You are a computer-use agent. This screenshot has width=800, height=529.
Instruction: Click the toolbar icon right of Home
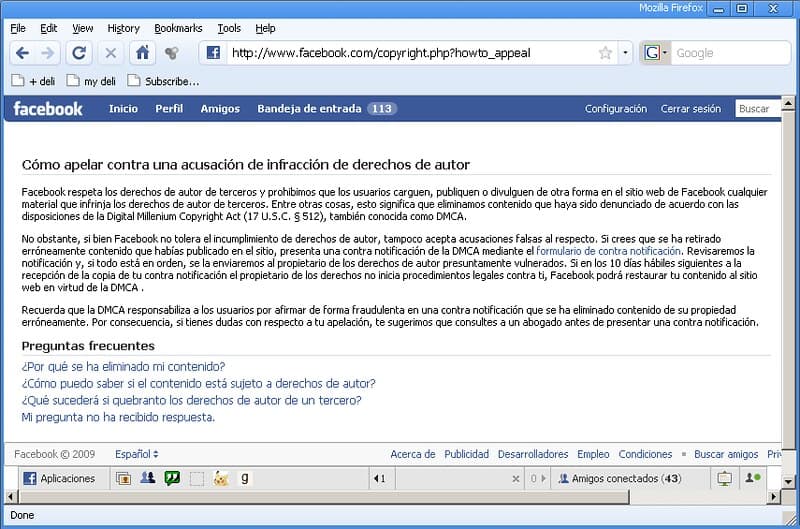tap(171, 53)
